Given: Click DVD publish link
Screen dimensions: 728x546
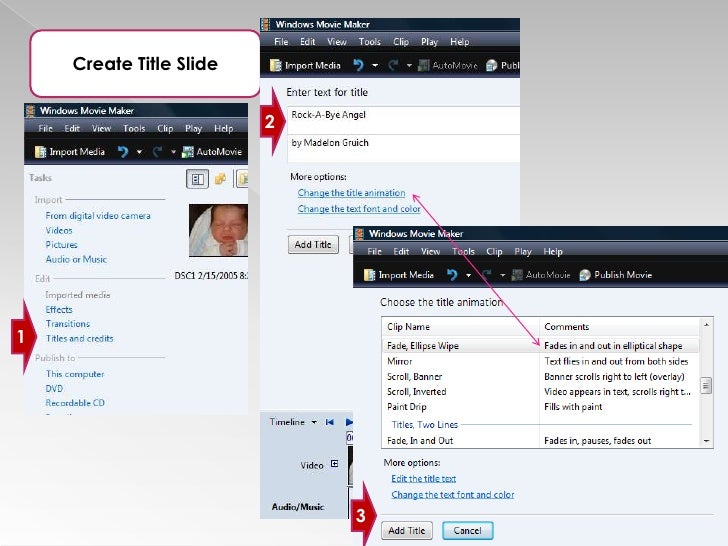Looking at the screenshot, I should click(54, 388).
